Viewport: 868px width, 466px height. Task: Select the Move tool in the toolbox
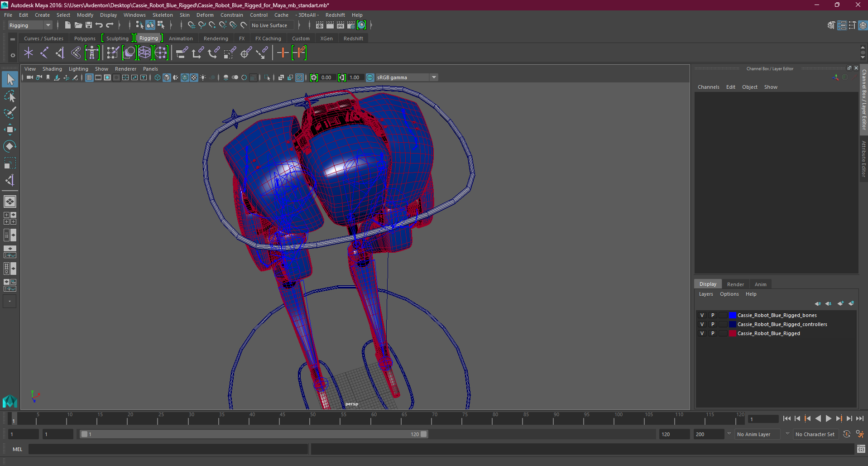tap(10, 130)
